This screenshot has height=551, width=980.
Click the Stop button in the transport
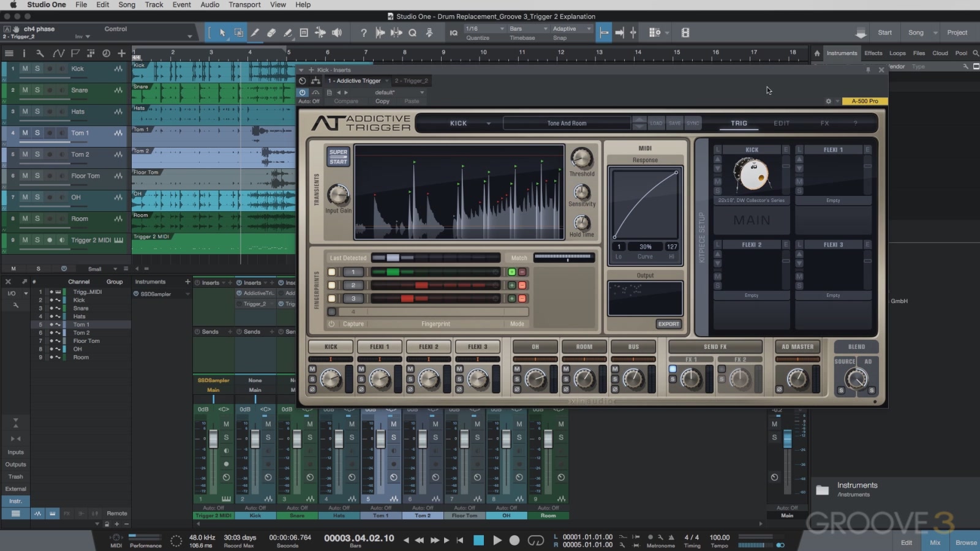point(479,540)
